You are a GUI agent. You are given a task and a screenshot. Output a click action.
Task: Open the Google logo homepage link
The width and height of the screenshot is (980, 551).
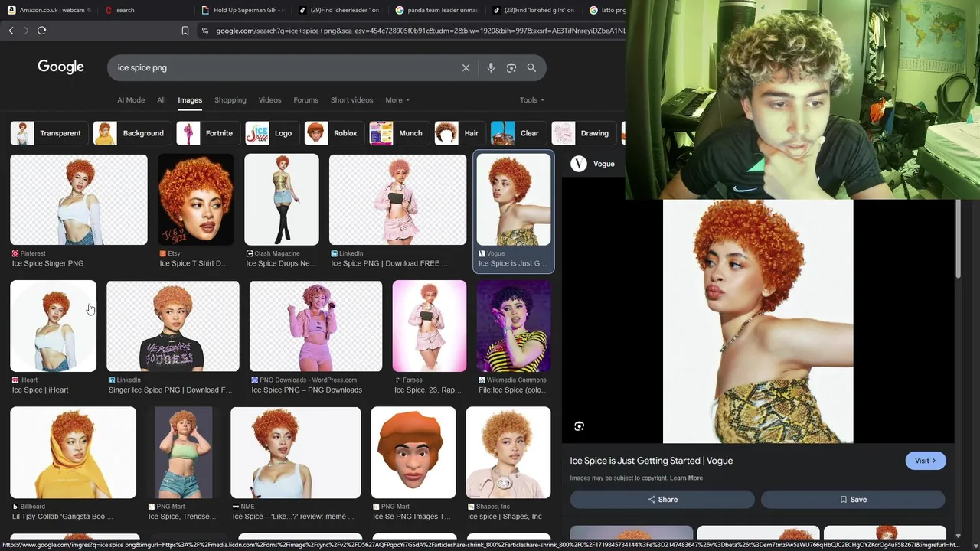point(60,67)
